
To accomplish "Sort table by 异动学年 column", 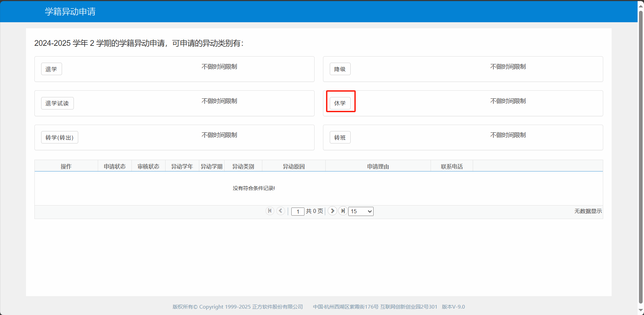I will [x=182, y=166].
